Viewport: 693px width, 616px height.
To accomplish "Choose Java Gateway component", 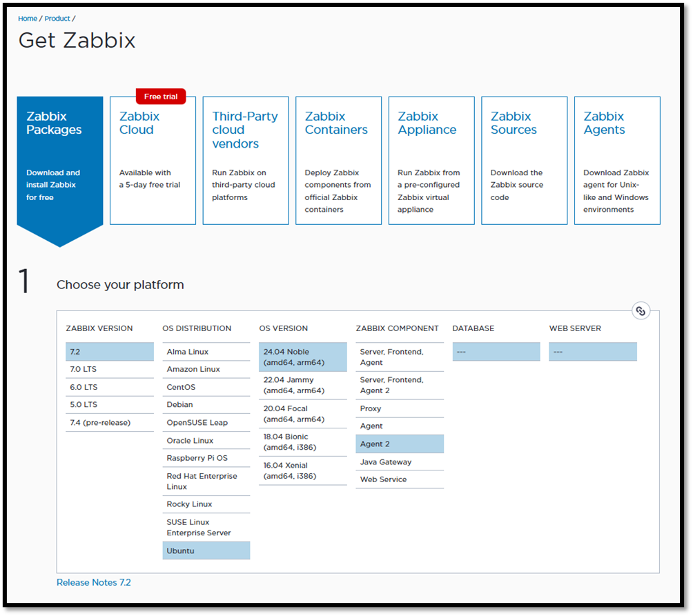I will [x=399, y=462].
